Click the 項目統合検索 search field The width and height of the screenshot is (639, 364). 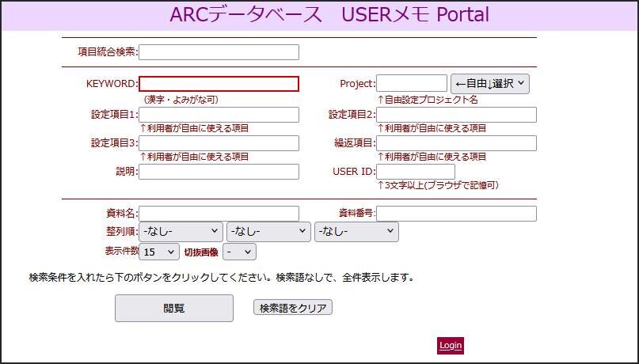pyautogui.click(x=219, y=52)
